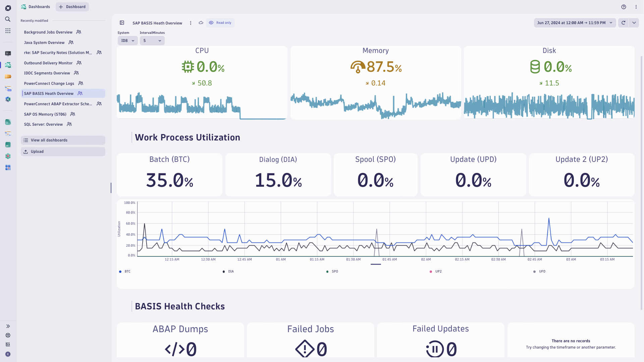Click the View all dashboards button
The image size is (644, 362).
tap(63, 140)
